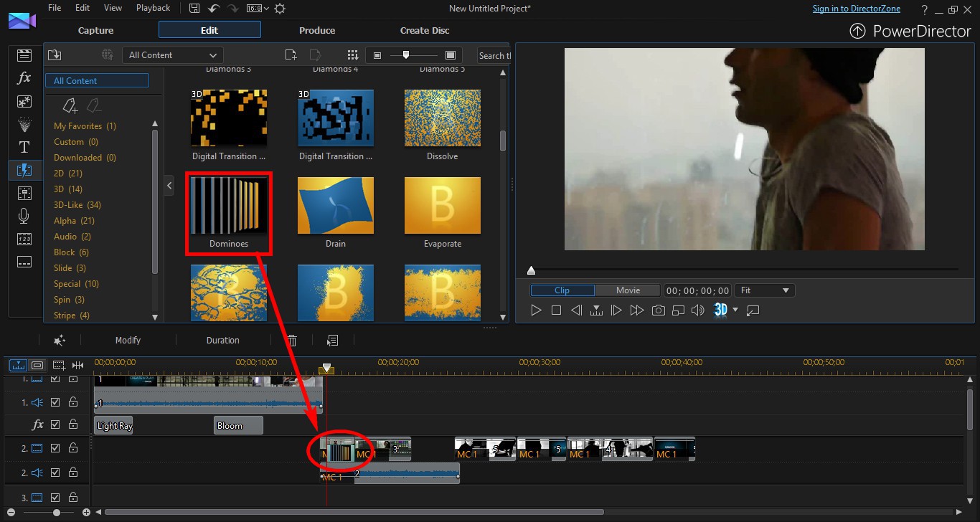Select the Dominoes transition thumbnail
This screenshot has width=980, height=522.
coord(229,206)
